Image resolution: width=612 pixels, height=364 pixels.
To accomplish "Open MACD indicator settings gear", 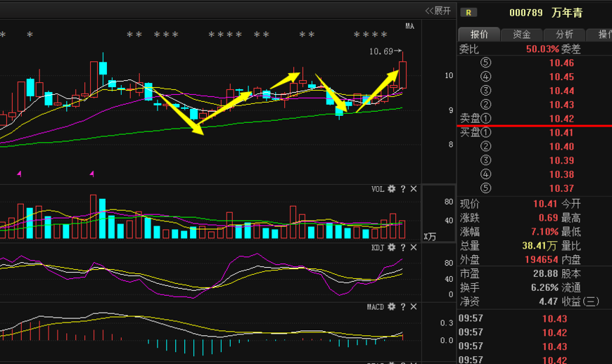I will [x=392, y=306].
